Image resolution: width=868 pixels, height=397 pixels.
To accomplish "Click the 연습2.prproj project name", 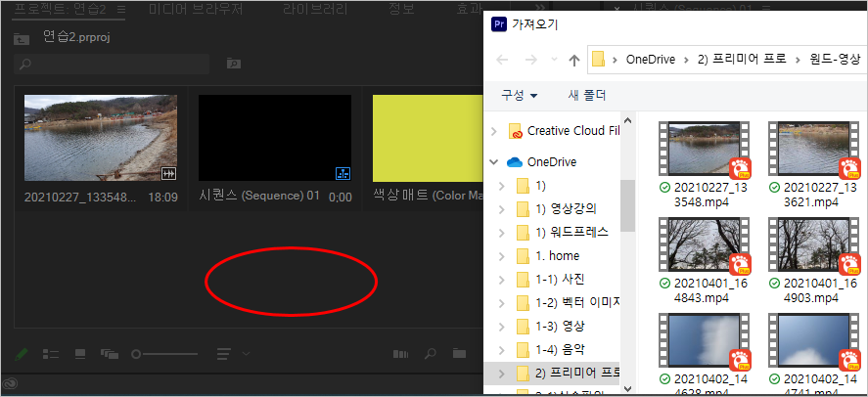I will (78, 37).
